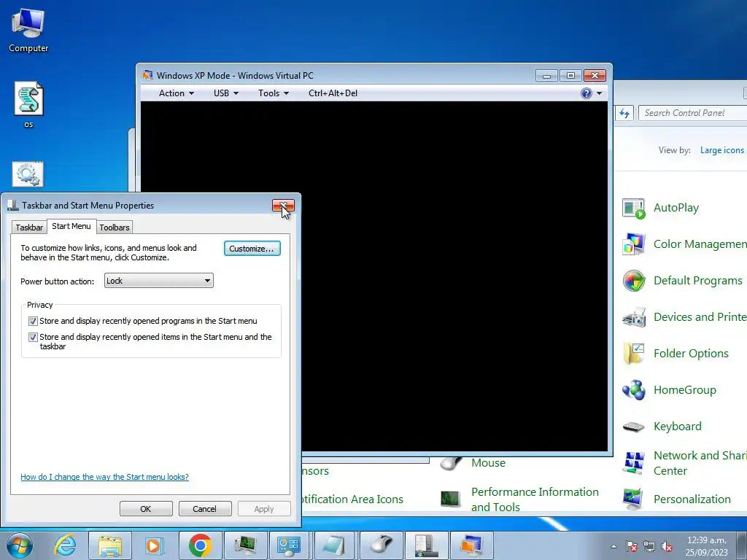Switch to the Toolbars tab

click(x=115, y=227)
